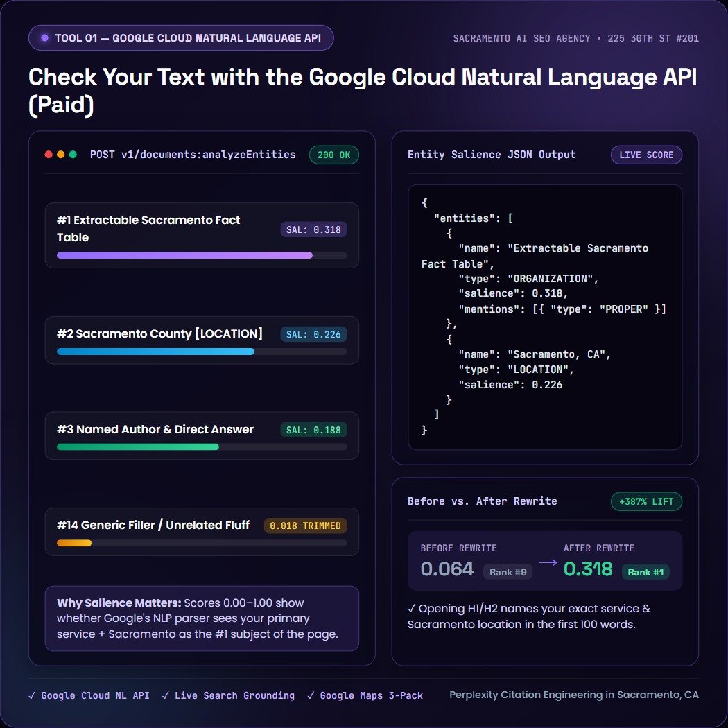Click the SAL: 0.226 score chip
The height and width of the screenshot is (728, 728).
pyautogui.click(x=313, y=334)
